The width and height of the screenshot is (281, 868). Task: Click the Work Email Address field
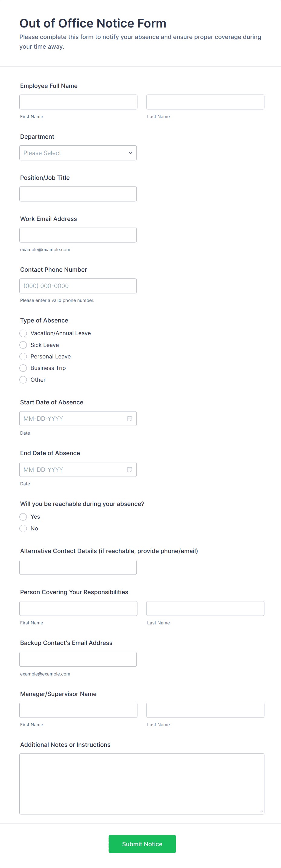point(78,235)
